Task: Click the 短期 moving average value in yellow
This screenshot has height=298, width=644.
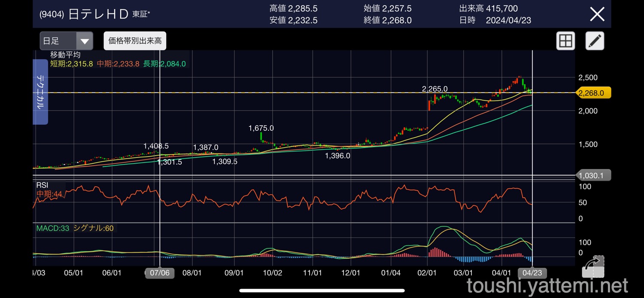Action: (71, 64)
